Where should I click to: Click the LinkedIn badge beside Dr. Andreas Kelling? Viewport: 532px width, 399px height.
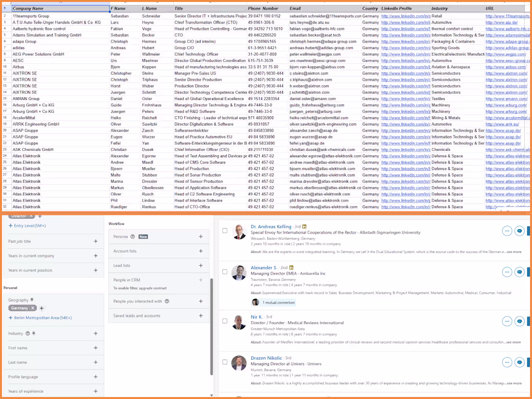(304, 227)
